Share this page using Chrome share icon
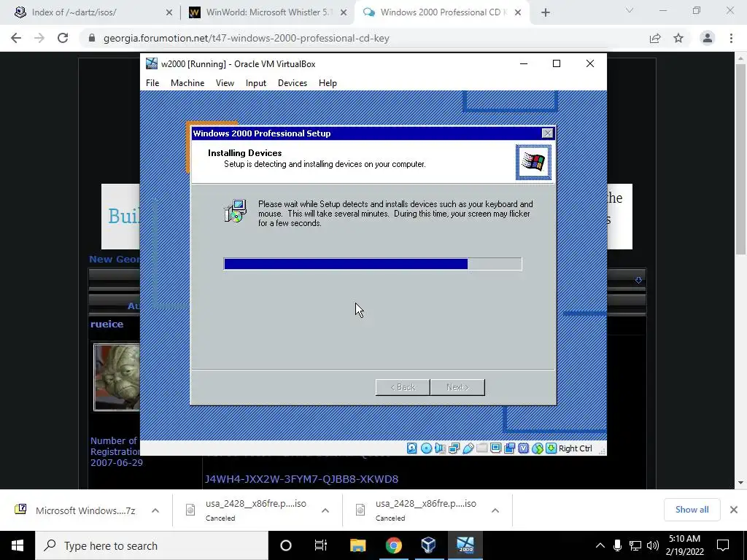This screenshot has height=560, width=747. coord(655,38)
